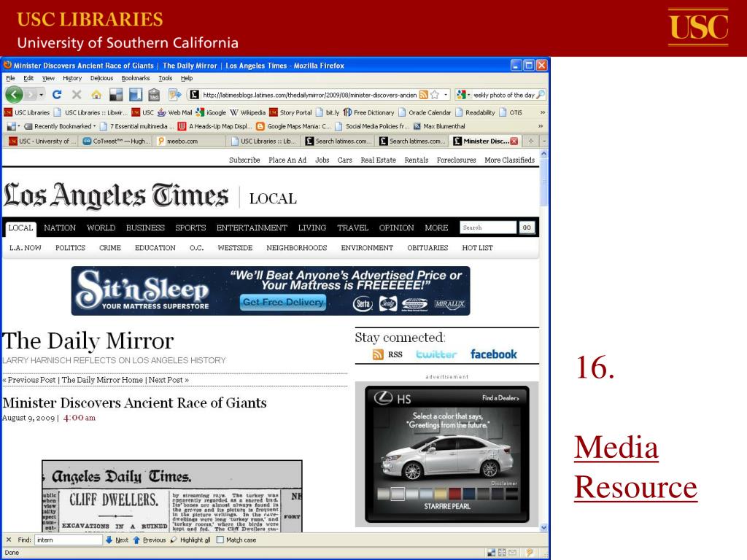The width and height of the screenshot is (747, 560).
Task: Click the address bar URL field
Action: coord(309,95)
